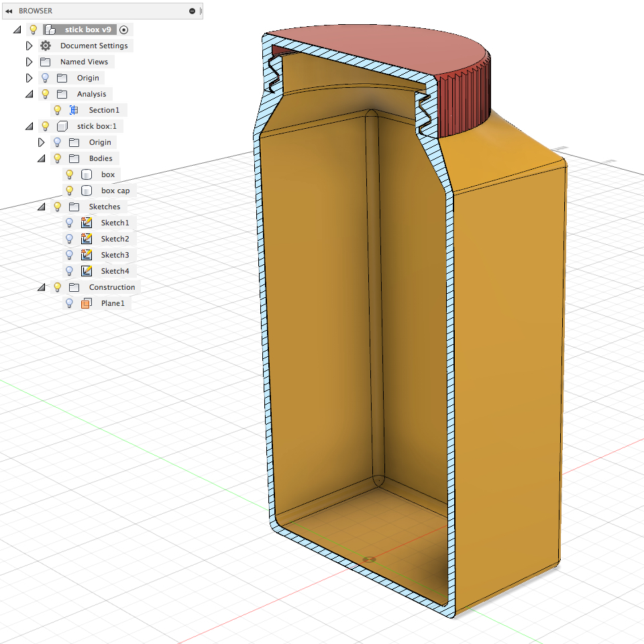Collapse the browser with the double-arrow control
Viewport: 644px width, 644px height.
8,10
